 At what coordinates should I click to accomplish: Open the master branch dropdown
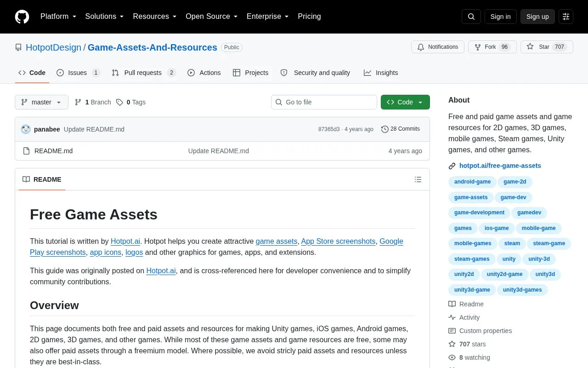pyautogui.click(x=41, y=102)
